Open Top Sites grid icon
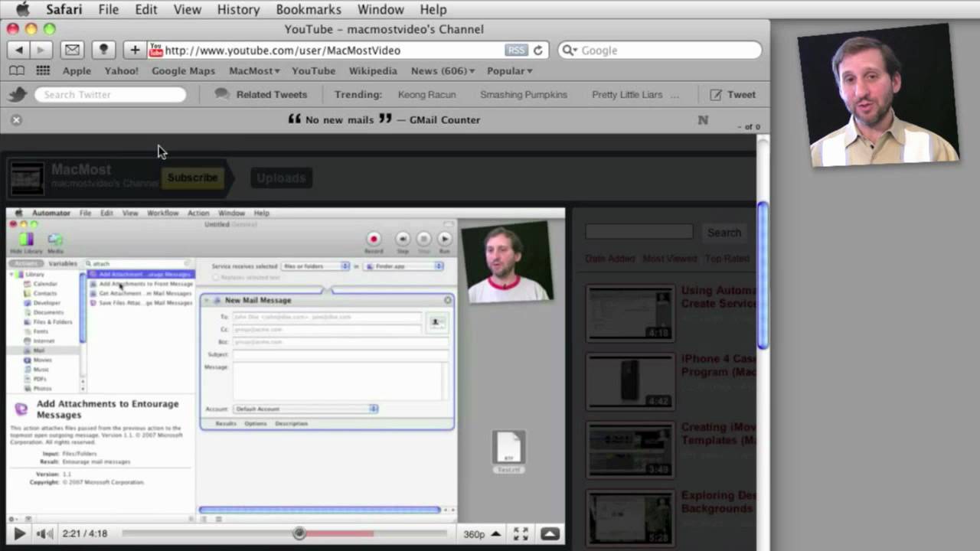The width and height of the screenshot is (980, 551). pos(43,70)
